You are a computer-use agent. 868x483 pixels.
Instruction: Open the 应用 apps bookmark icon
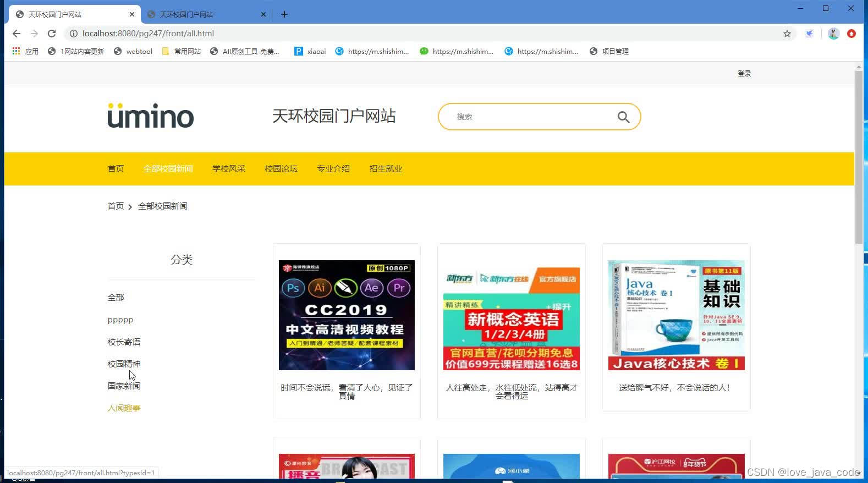coord(25,51)
